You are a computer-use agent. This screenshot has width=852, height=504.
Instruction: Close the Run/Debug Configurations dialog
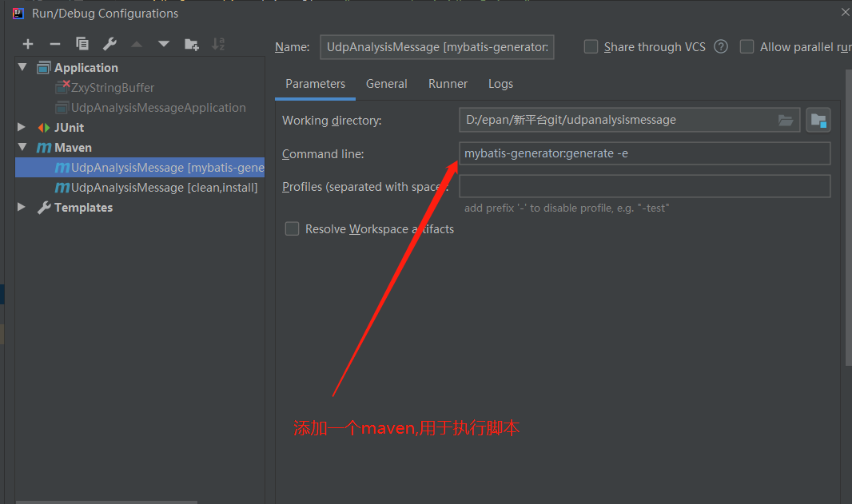click(846, 12)
